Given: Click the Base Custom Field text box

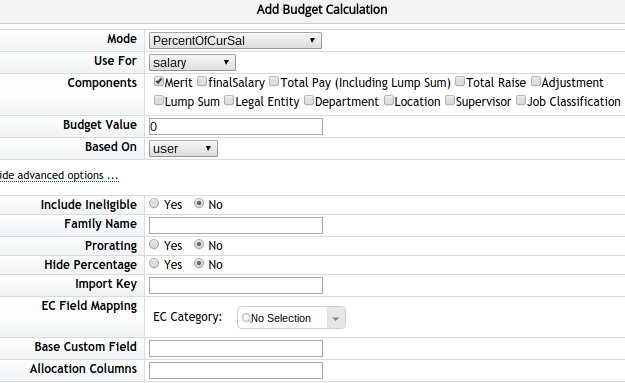Looking at the screenshot, I should point(236,348).
